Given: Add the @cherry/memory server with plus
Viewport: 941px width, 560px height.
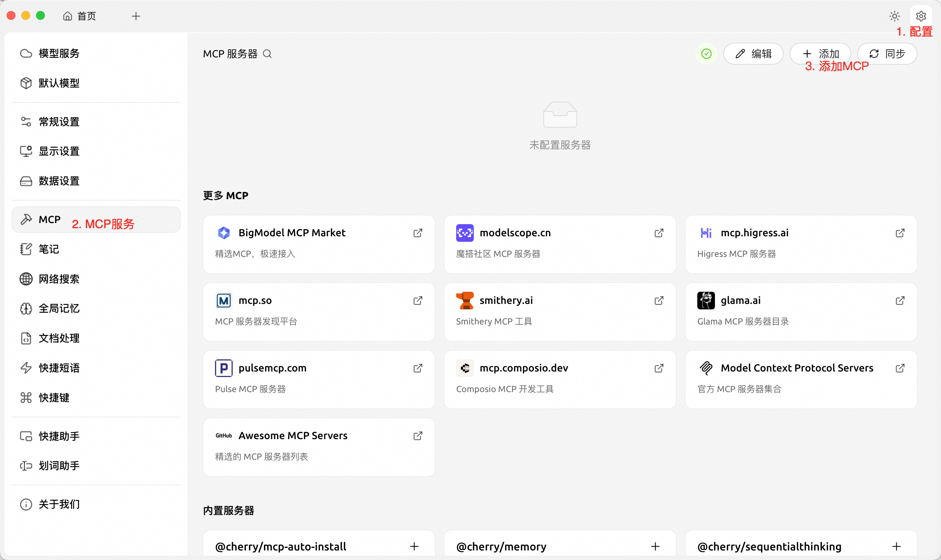Looking at the screenshot, I should pos(655,546).
